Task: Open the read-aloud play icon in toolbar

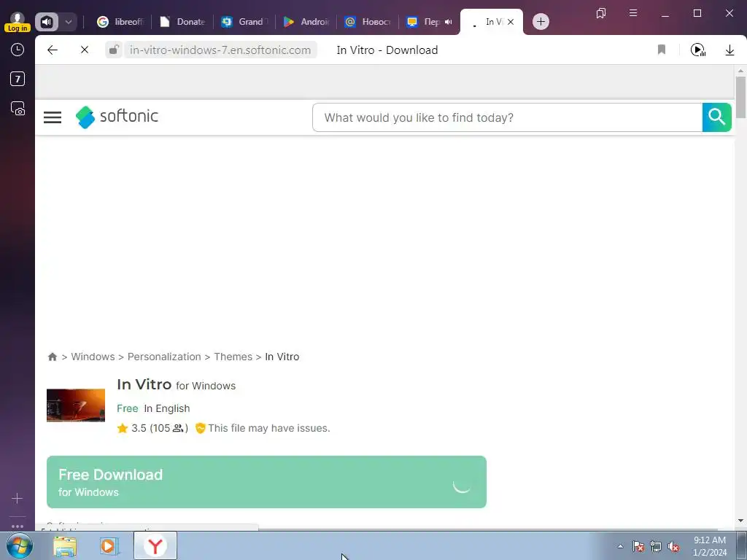Action: coord(698,50)
